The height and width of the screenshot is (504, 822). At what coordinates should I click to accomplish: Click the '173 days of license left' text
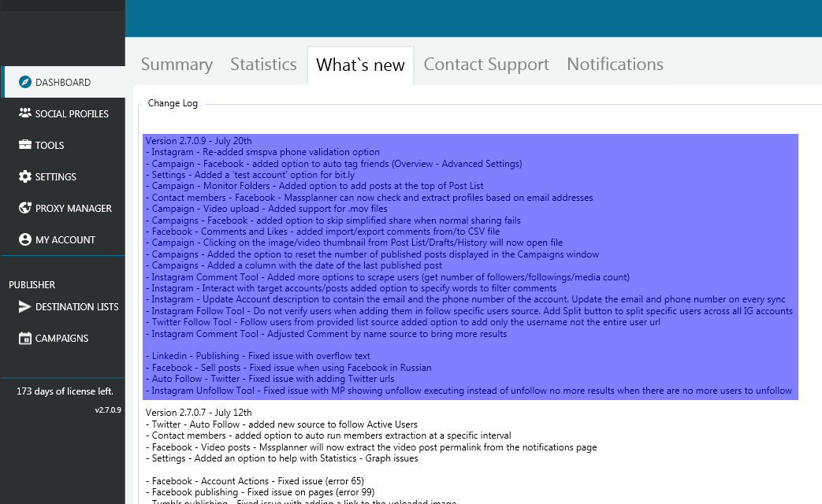[65, 391]
